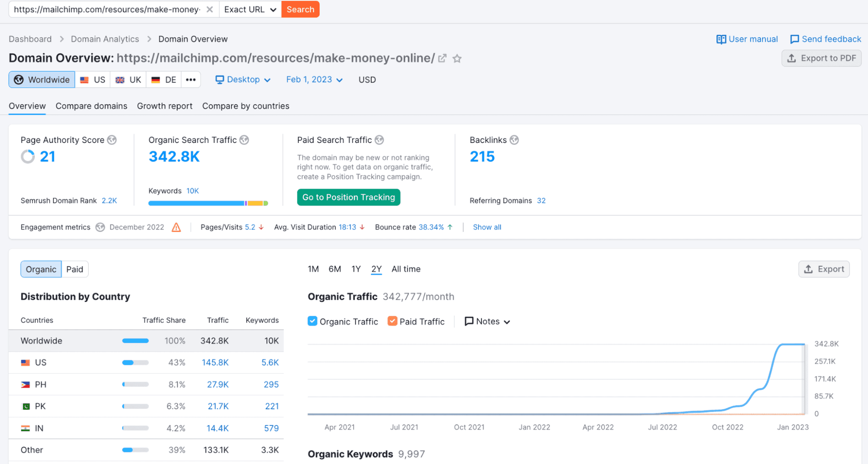
Task: Select Worldwide database
Action: point(42,80)
